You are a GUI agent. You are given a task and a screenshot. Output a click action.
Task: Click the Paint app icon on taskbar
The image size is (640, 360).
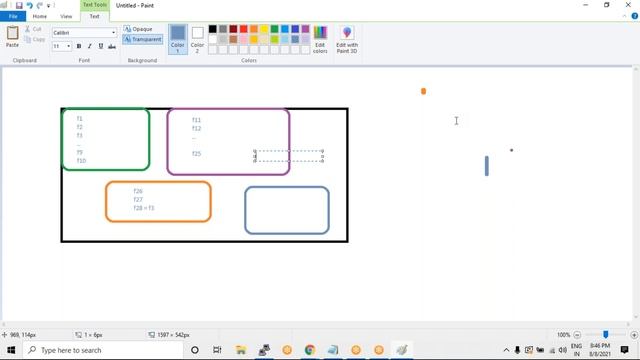[x=402, y=350]
